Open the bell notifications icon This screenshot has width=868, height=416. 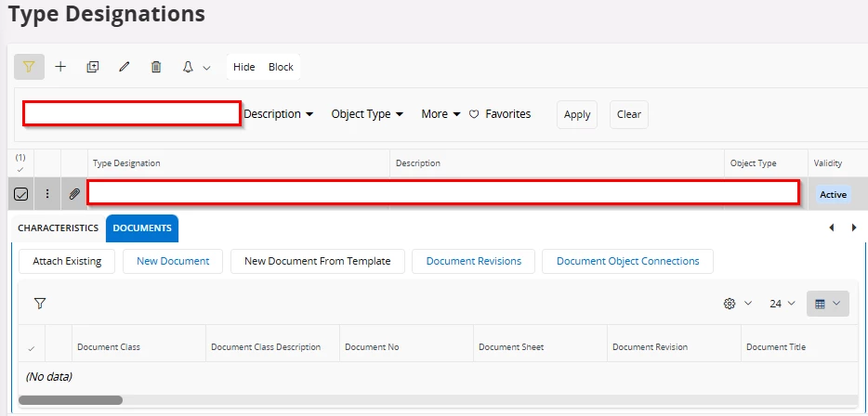pyautogui.click(x=188, y=67)
